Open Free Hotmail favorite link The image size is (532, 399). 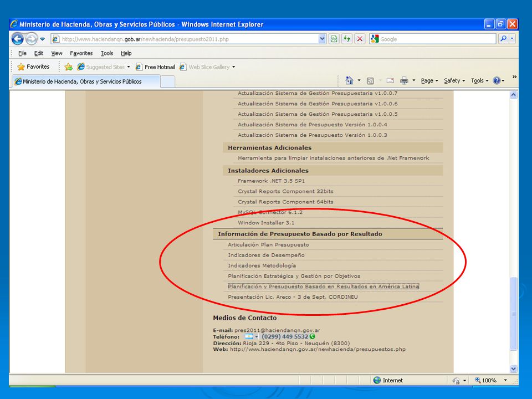coord(155,67)
